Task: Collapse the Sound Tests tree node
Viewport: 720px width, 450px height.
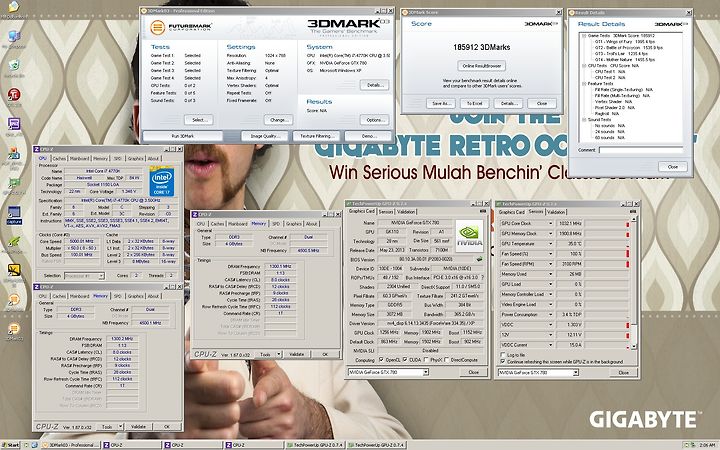Action: pyautogui.click(x=584, y=119)
